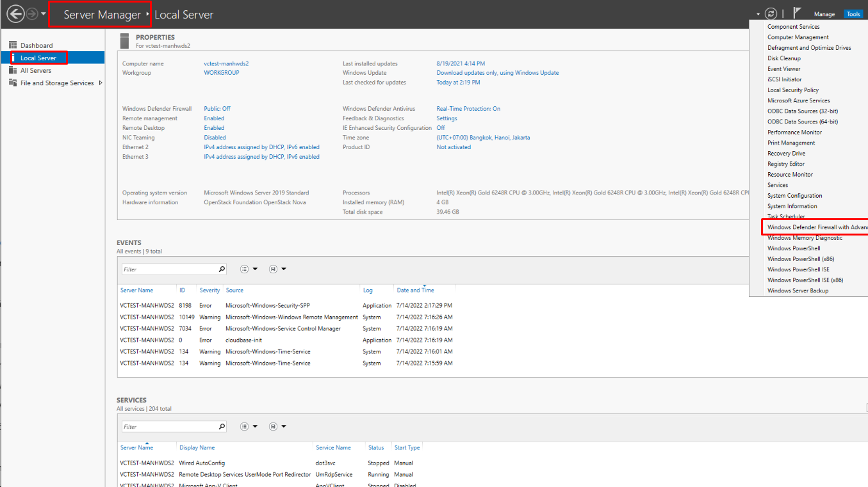Image resolution: width=868 pixels, height=487 pixels.
Task: Open the Manage menu
Action: pos(824,13)
